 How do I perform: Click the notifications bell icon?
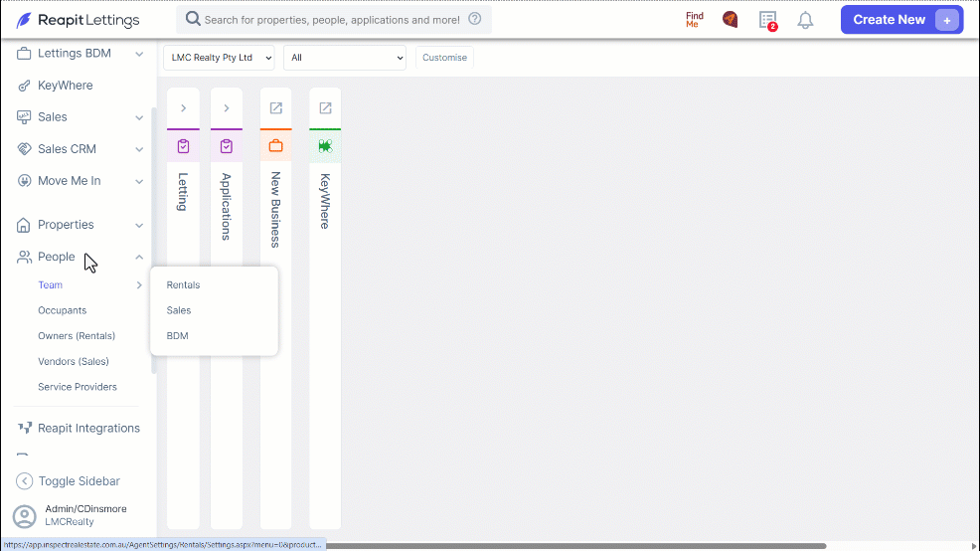point(805,20)
